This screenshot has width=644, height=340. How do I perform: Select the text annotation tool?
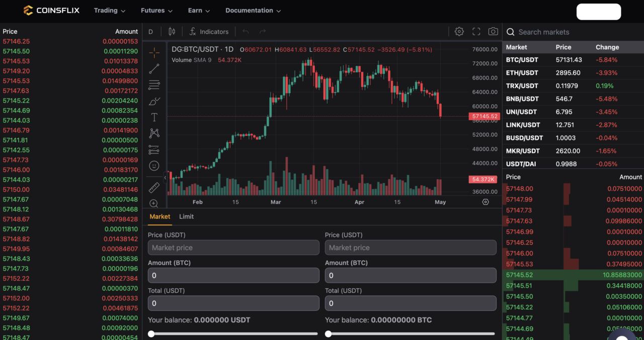point(154,117)
